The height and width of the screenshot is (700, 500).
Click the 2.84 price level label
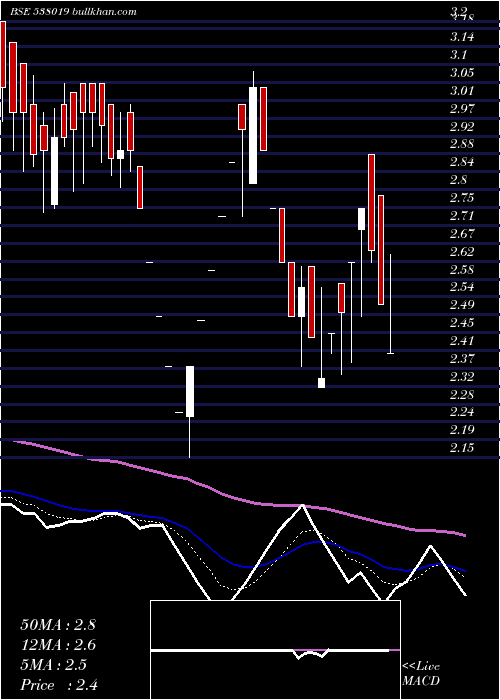click(462, 162)
